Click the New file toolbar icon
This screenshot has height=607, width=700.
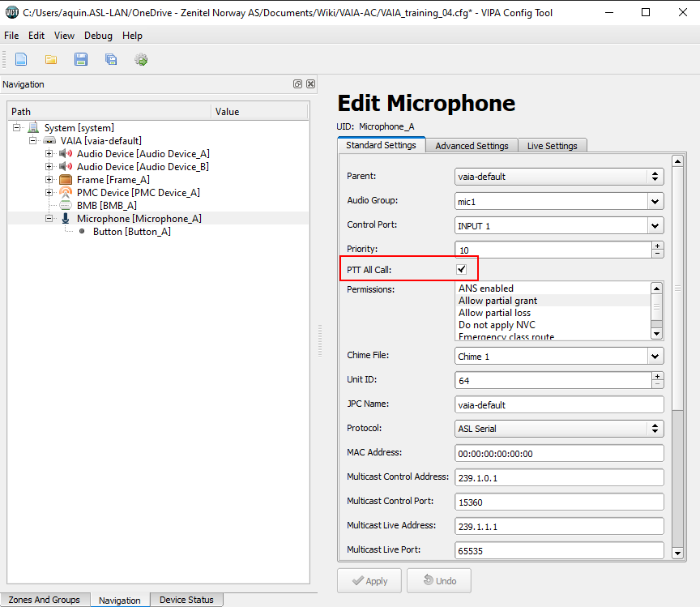pyautogui.click(x=21, y=59)
